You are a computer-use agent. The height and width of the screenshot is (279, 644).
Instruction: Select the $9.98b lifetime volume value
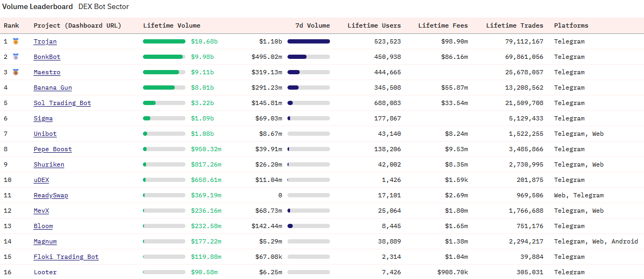pyautogui.click(x=202, y=57)
